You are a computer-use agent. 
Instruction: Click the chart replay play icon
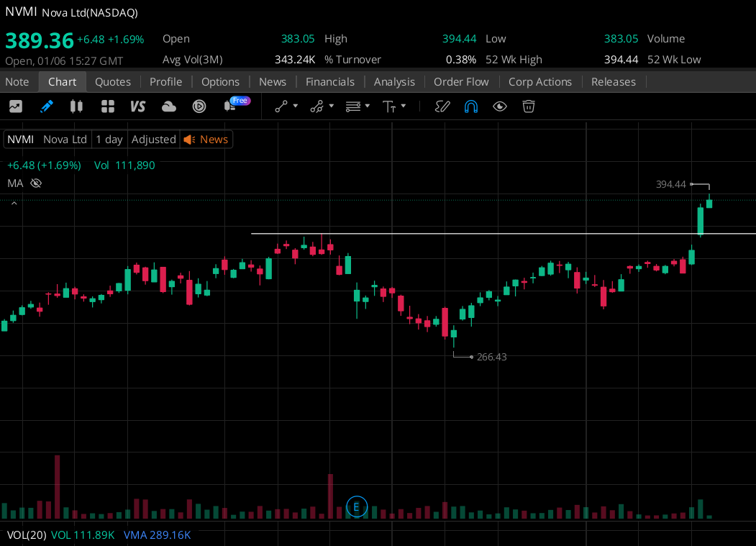pyautogui.click(x=199, y=106)
